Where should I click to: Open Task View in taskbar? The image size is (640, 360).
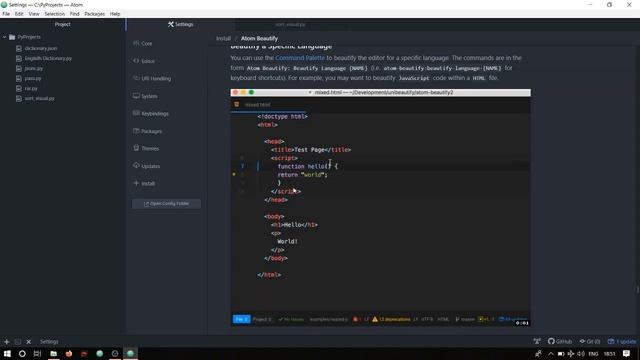(37, 353)
